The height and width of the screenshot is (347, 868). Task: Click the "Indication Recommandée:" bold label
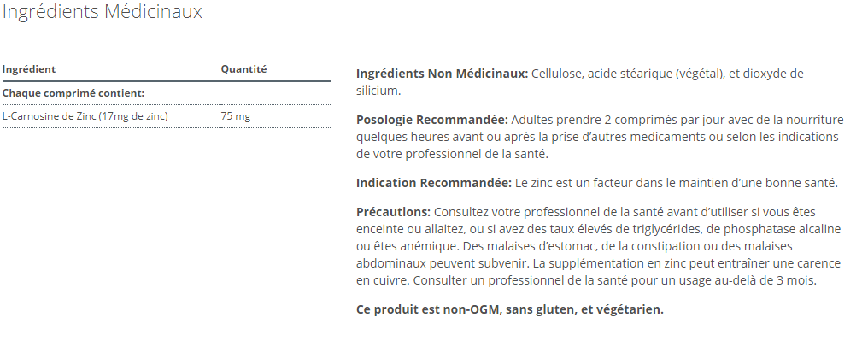(433, 183)
